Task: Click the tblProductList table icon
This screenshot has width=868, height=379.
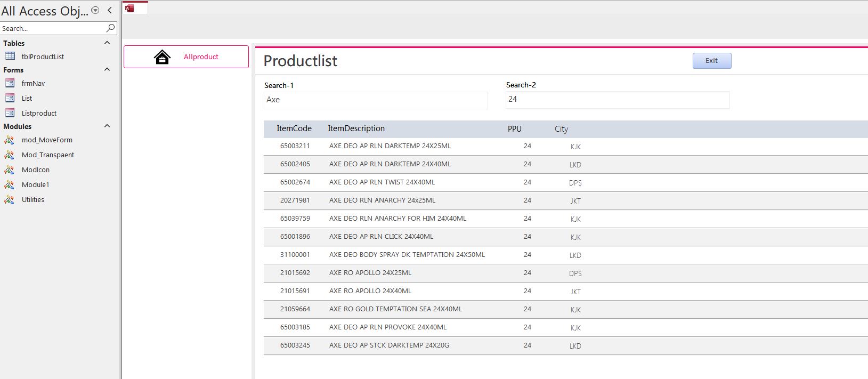Action: click(x=10, y=56)
